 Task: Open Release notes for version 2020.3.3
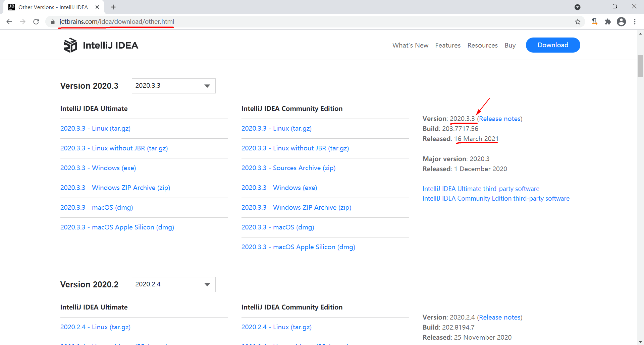coord(500,119)
